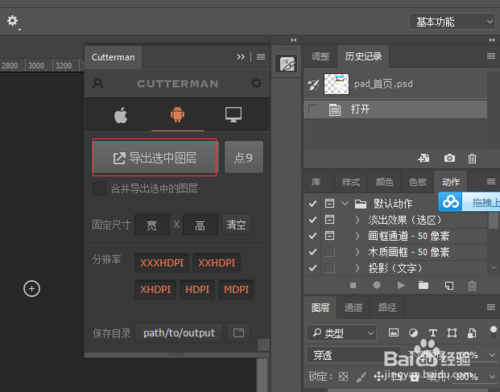Filter layers by smart object icon
Image resolution: width=500 pixels, height=392 pixels.
click(472, 333)
